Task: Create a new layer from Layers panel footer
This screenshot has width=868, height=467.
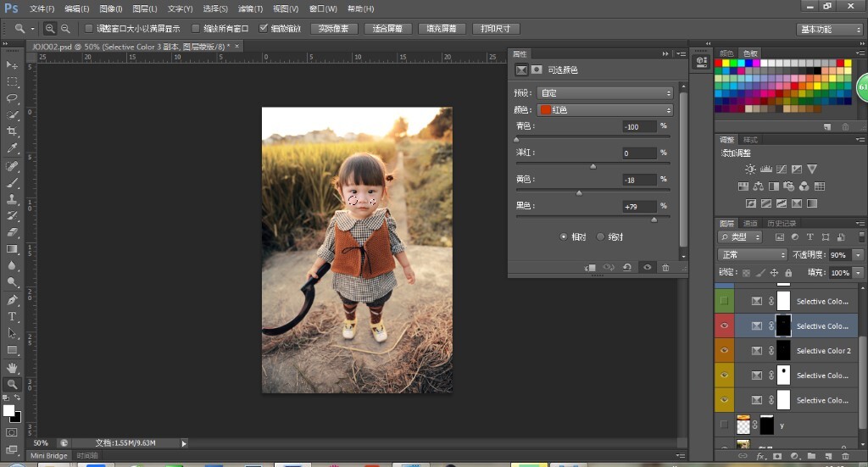Action: 829,457
